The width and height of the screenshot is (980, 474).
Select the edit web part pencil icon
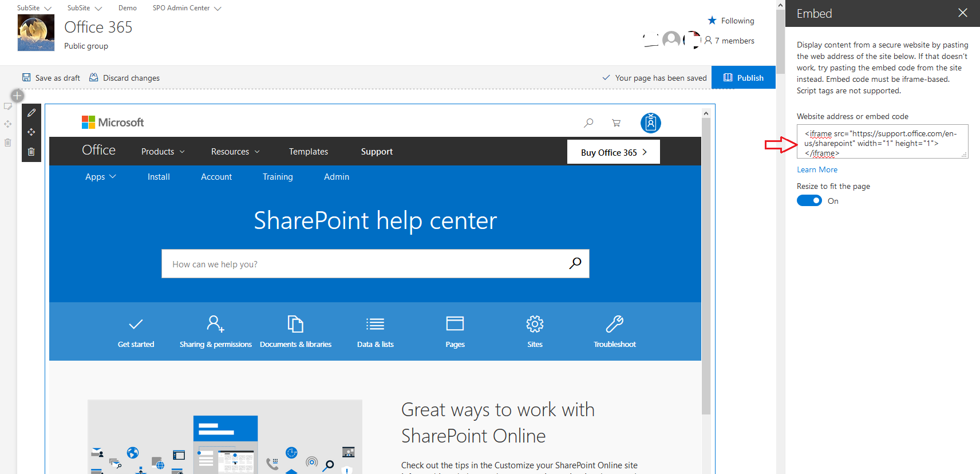pos(31,113)
